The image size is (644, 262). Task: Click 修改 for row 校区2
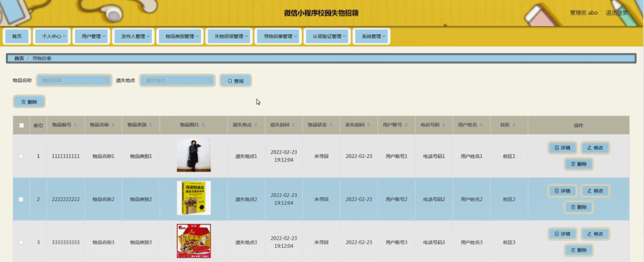click(595, 191)
